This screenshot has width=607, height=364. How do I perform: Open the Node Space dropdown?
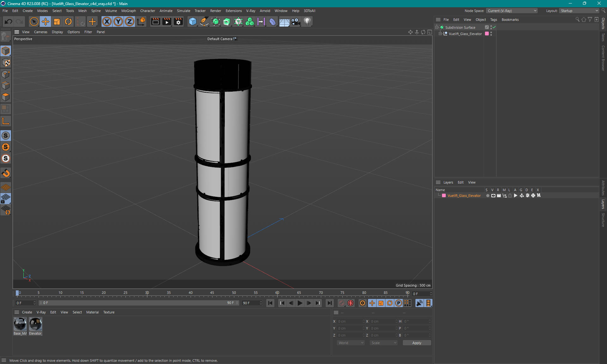[x=512, y=11]
